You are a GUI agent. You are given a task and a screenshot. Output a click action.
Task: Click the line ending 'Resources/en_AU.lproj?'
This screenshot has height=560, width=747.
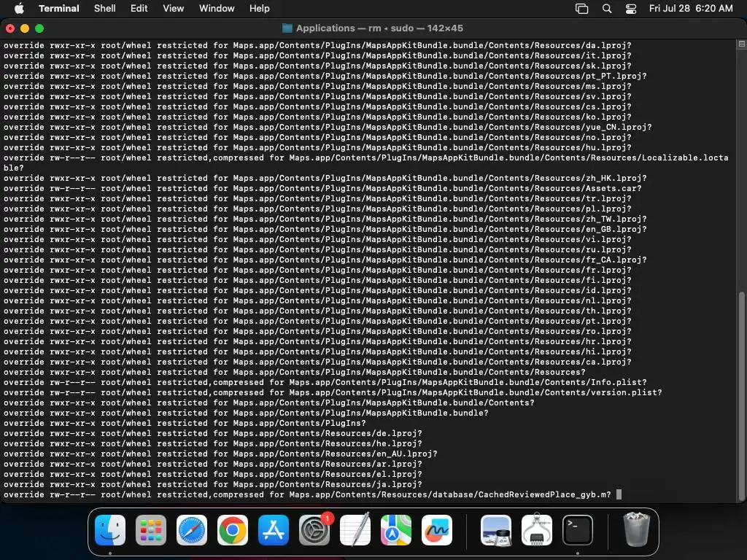tap(220, 454)
